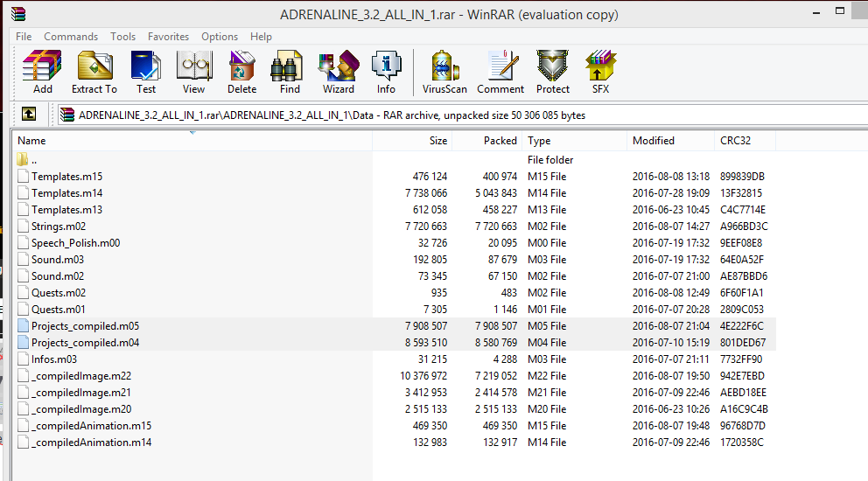
Task: Select the Quests.m02 file name
Action: (59, 292)
